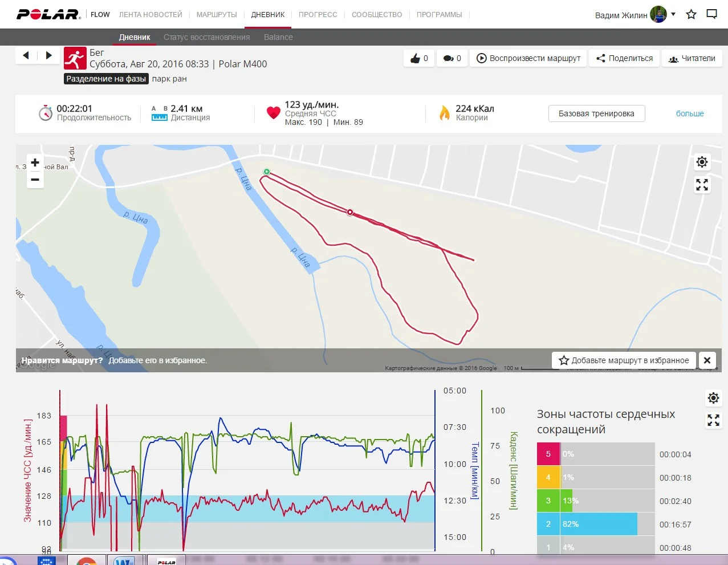Click Воспроизвести маршрут button
Image resolution: width=728 pixels, height=565 pixels.
pyautogui.click(x=528, y=58)
